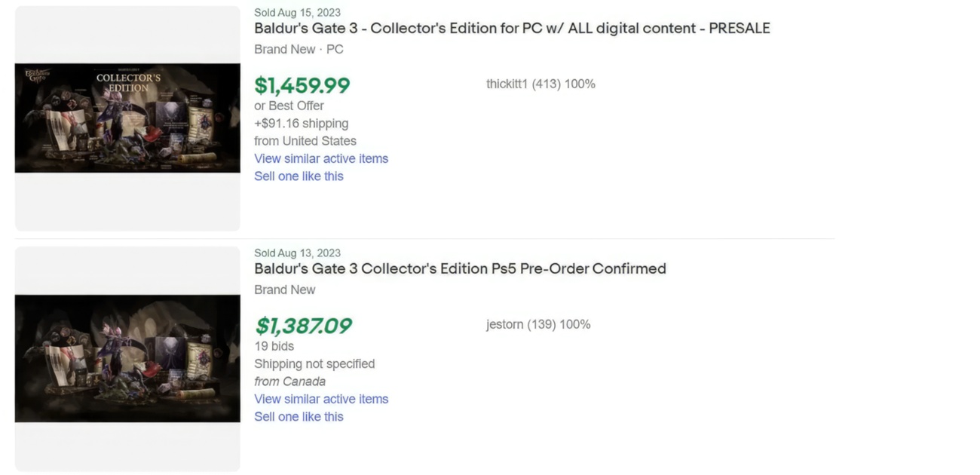The height and width of the screenshot is (475, 980).
Task: Open the PS5 Pre-Order Confirmed listing title
Action: (x=459, y=268)
